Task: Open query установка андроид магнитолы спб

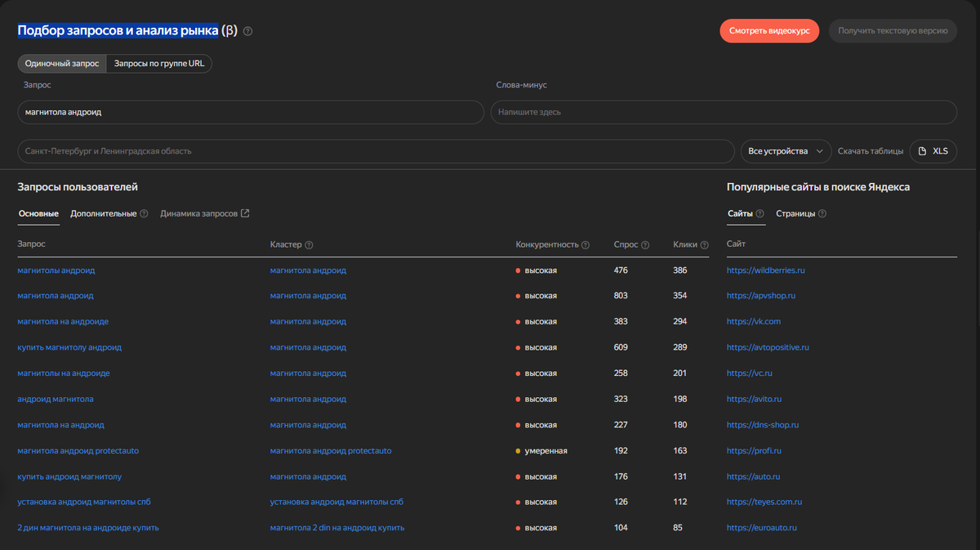Action: point(83,502)
